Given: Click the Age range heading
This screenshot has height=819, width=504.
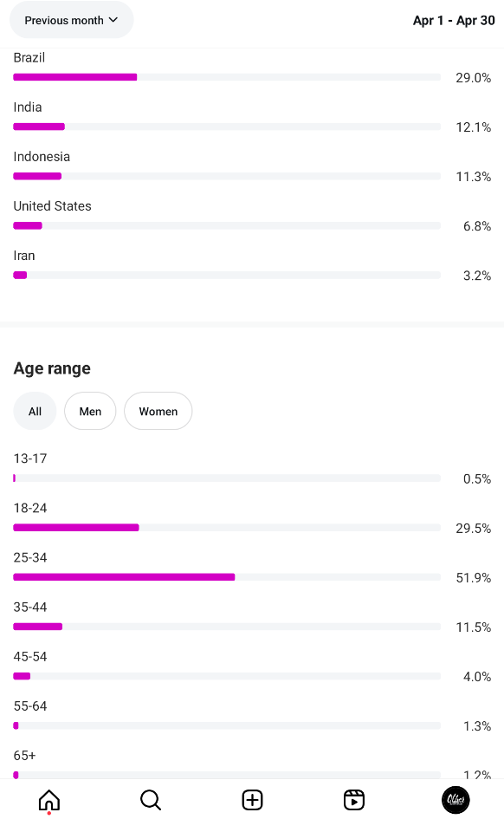Looking at the screenshot, I should [x=52, y=368].
